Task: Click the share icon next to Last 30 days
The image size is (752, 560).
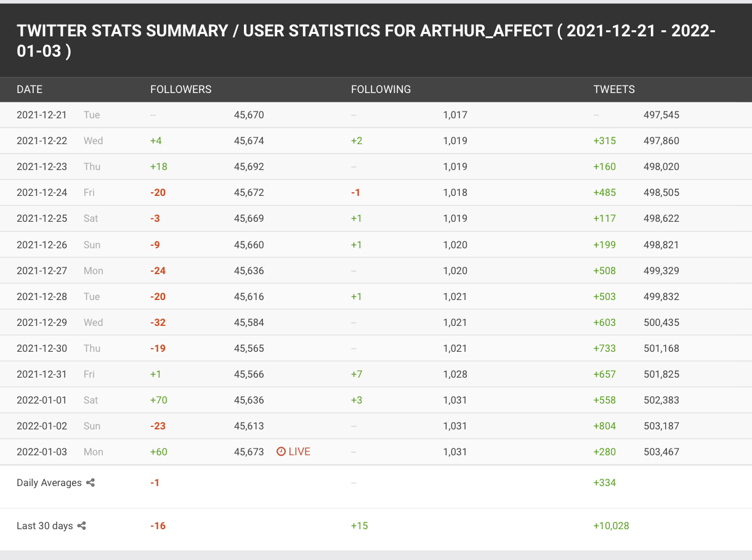Action: (82, 526)
